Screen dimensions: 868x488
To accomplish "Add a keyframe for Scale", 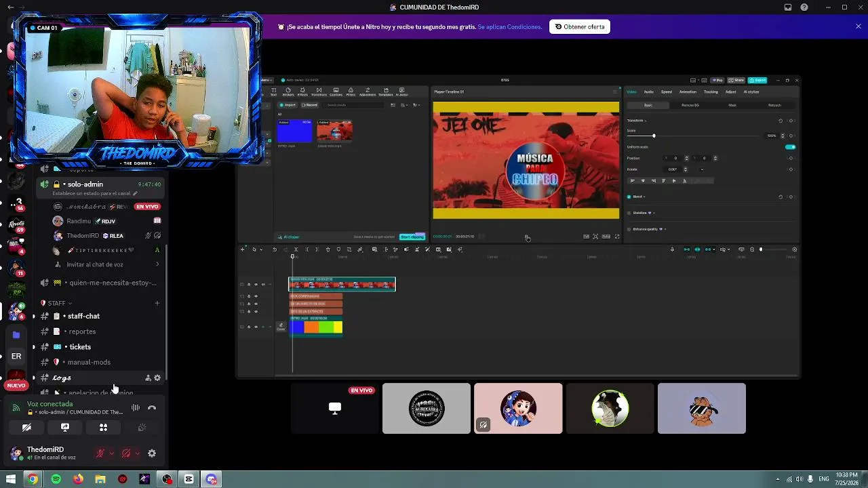I will 791,136.
